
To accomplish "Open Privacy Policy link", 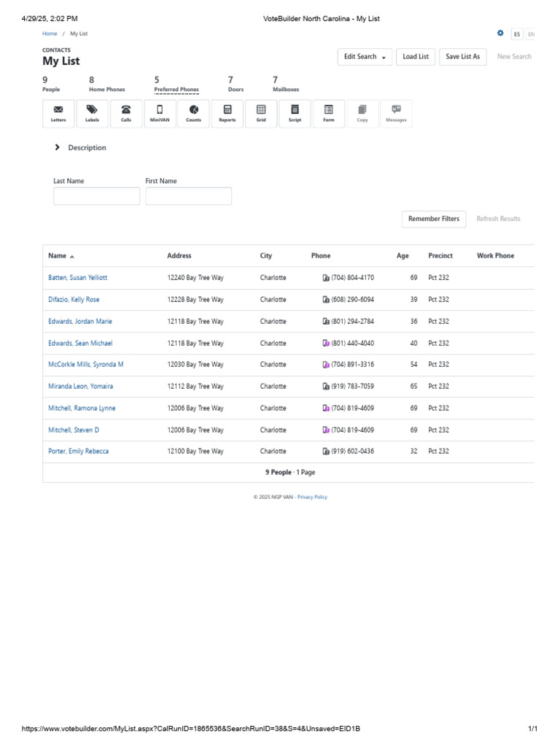I will point(312,498).
